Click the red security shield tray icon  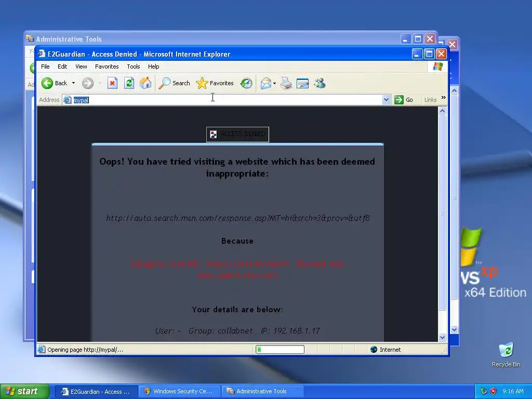pos(493,391)
